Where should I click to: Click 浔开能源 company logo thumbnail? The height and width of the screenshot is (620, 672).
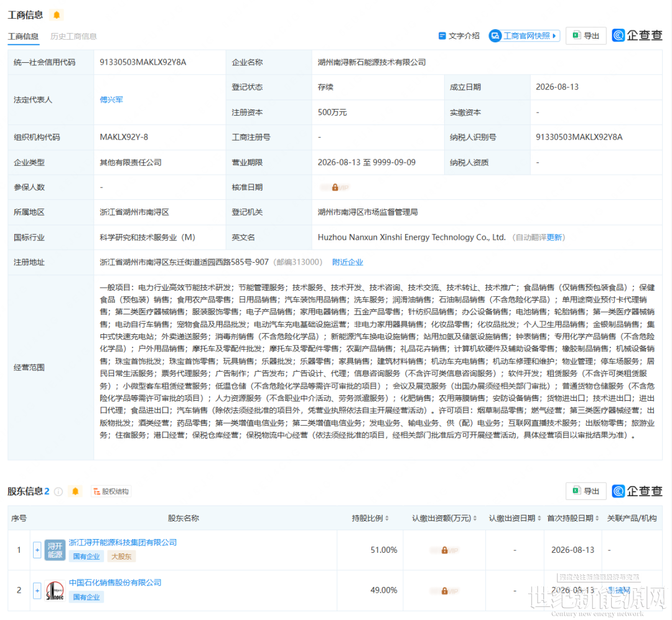(55, 550)
